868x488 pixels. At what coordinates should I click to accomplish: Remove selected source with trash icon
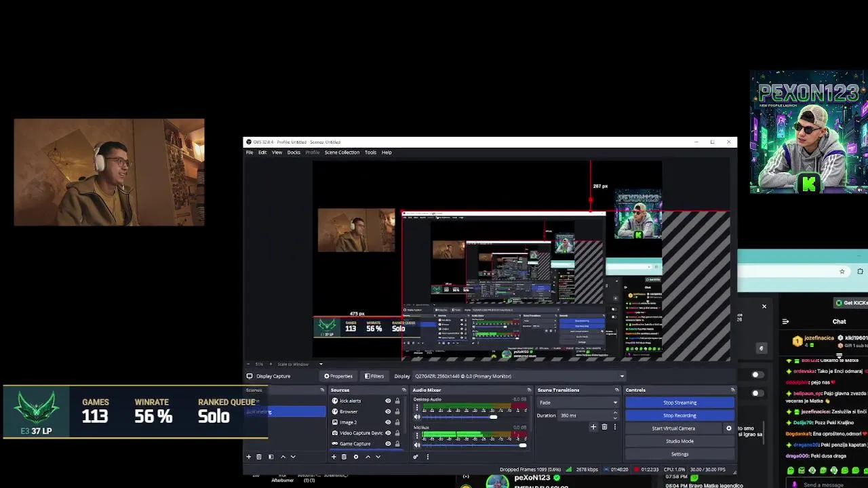point(344,457)
